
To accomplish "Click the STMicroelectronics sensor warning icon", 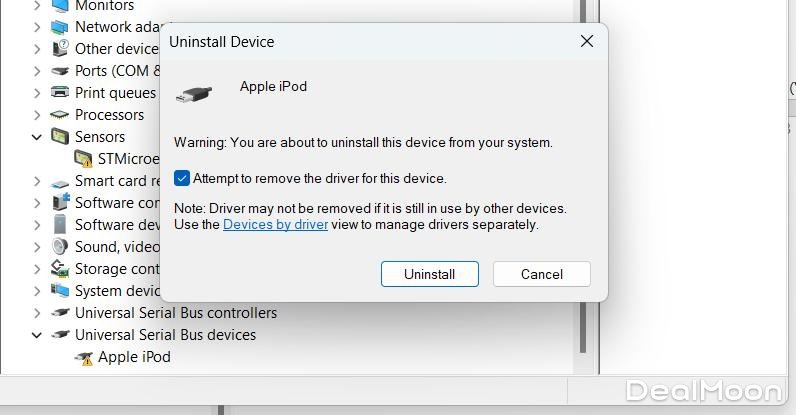I will tap(84, 159).
